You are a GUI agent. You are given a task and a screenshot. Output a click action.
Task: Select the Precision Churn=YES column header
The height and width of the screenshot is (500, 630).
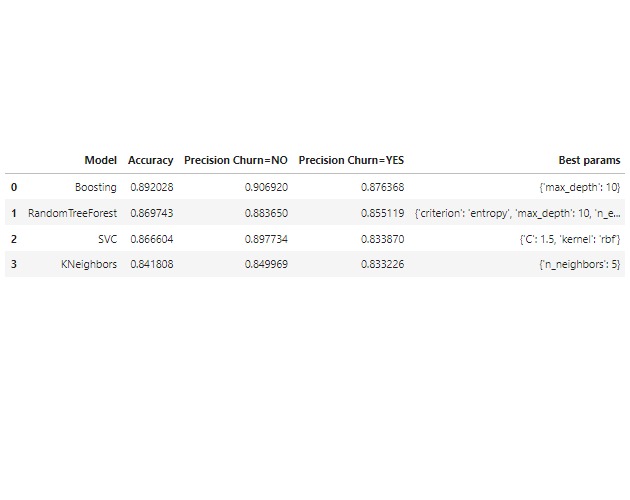351,160
